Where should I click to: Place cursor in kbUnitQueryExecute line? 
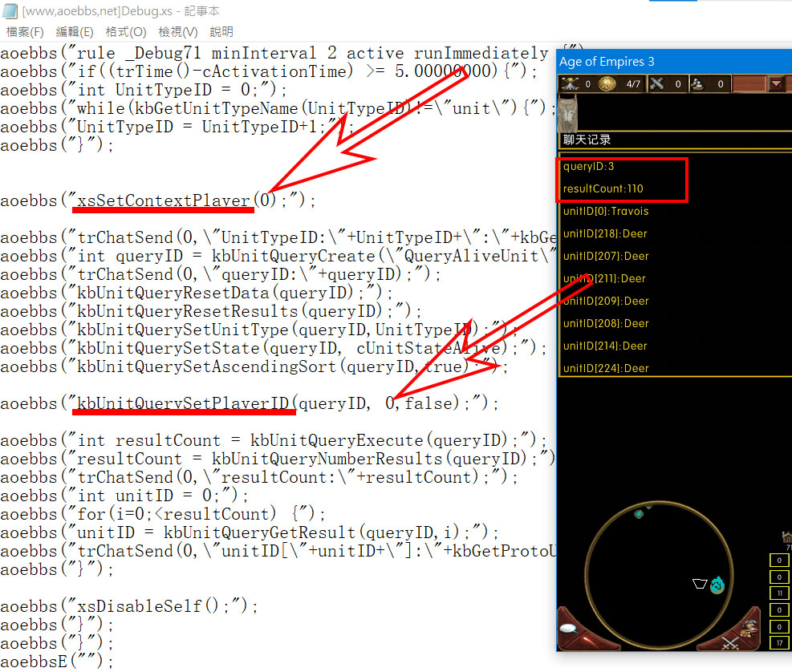click(274, 440)
